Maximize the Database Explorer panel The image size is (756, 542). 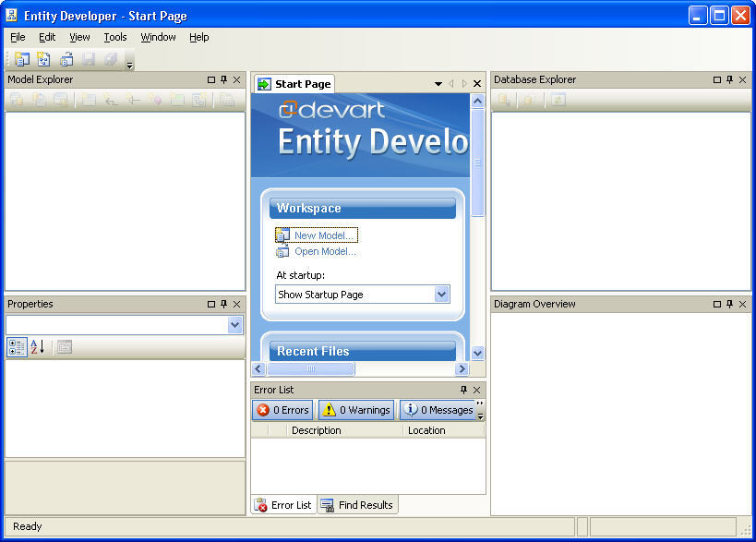point(717,79)
